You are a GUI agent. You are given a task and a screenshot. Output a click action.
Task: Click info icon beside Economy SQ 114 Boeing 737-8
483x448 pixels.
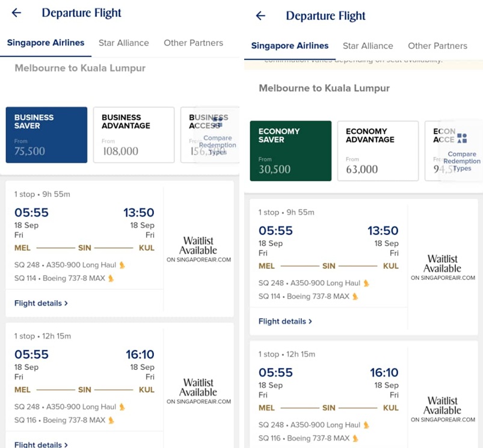click(x=355, y=296)
